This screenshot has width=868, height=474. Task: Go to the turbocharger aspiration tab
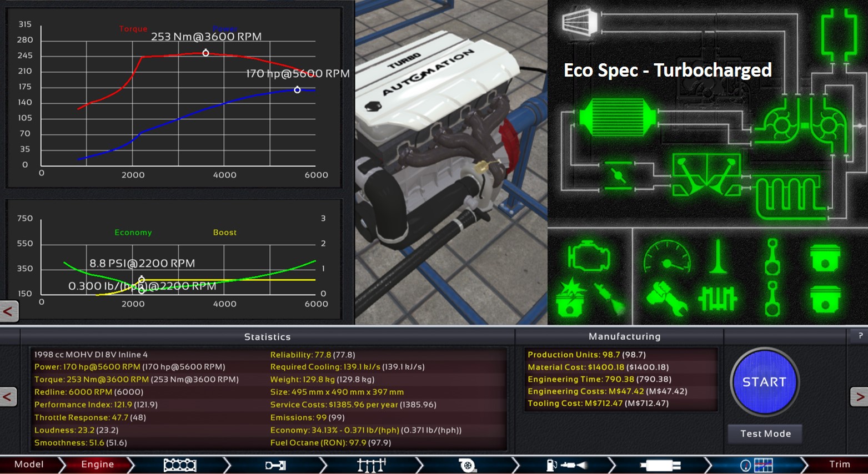468,465
